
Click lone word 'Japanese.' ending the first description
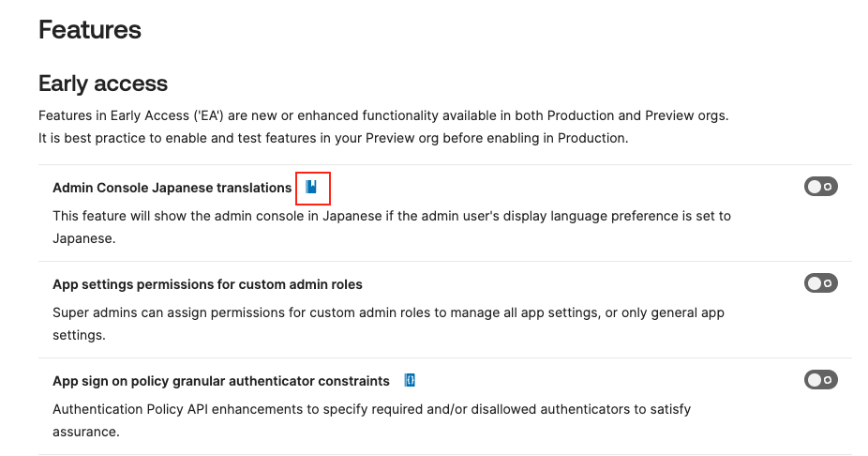coord(83,238)
